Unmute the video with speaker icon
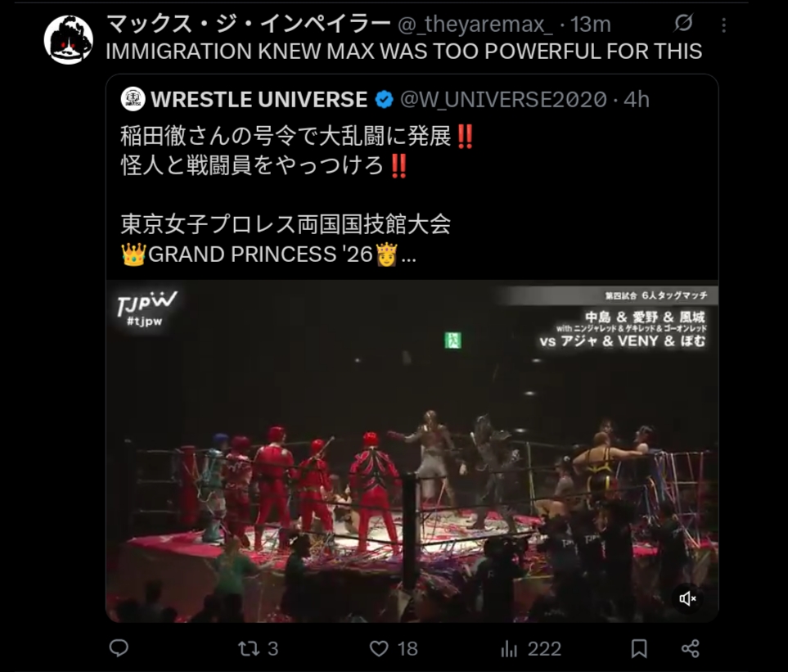Screen dimensions: 788x672 click(687, 598)
